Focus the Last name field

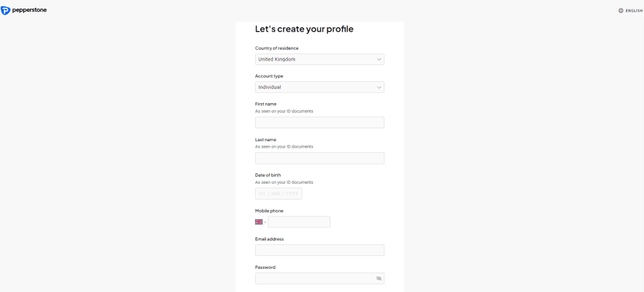coord(319,159)
